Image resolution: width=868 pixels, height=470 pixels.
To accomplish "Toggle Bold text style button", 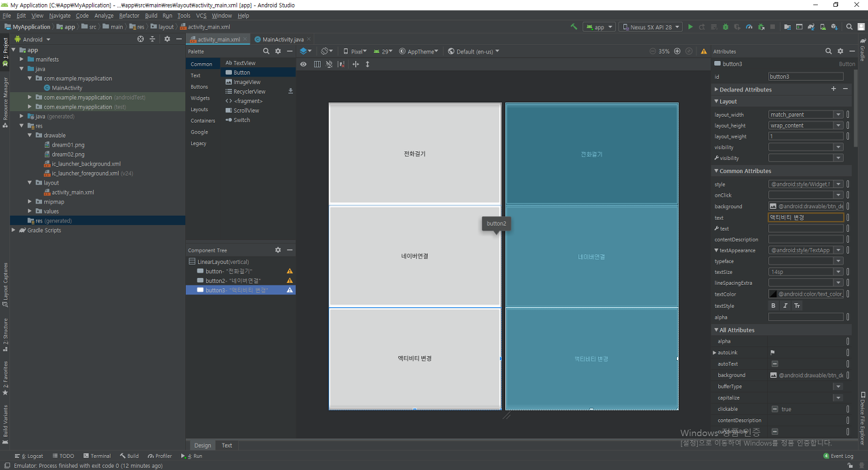I will tap(773, 306).
